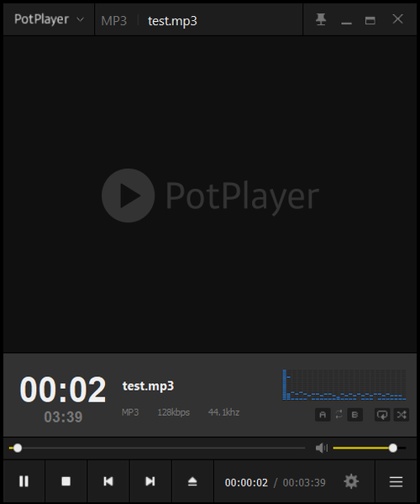The image size is (420, 504).
Task: Click the volume slider handle
Action: 392,448
